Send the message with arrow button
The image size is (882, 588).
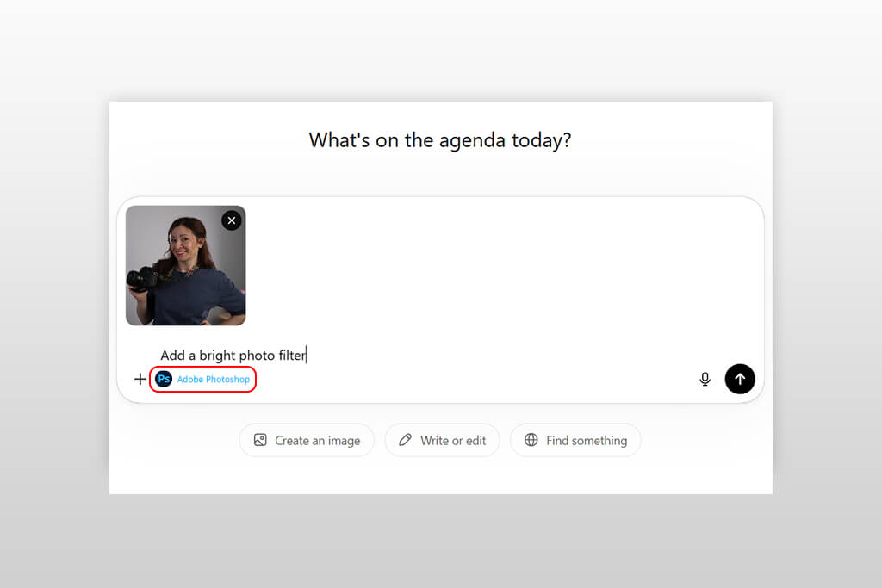(x=740, y=379)
